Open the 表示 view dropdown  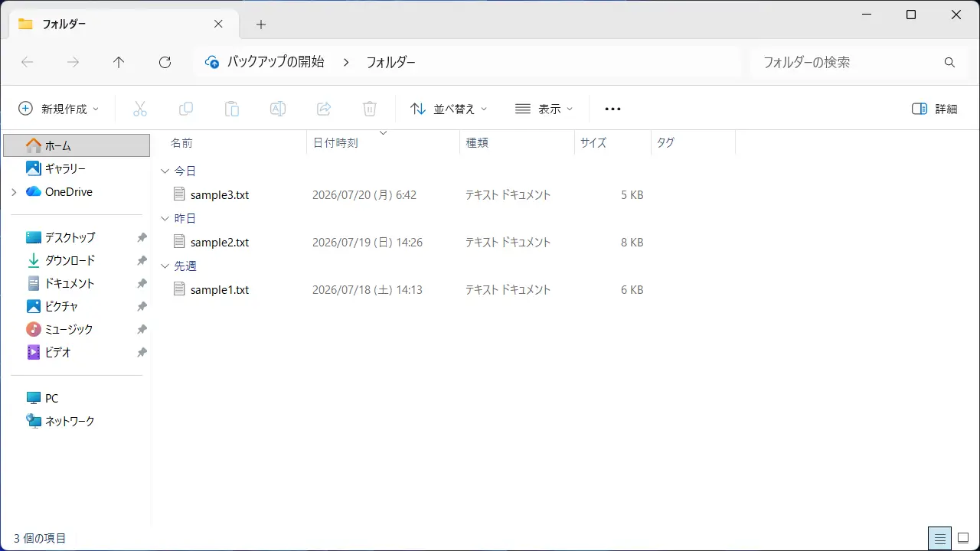pyautogui.click(x=544, y=109)
